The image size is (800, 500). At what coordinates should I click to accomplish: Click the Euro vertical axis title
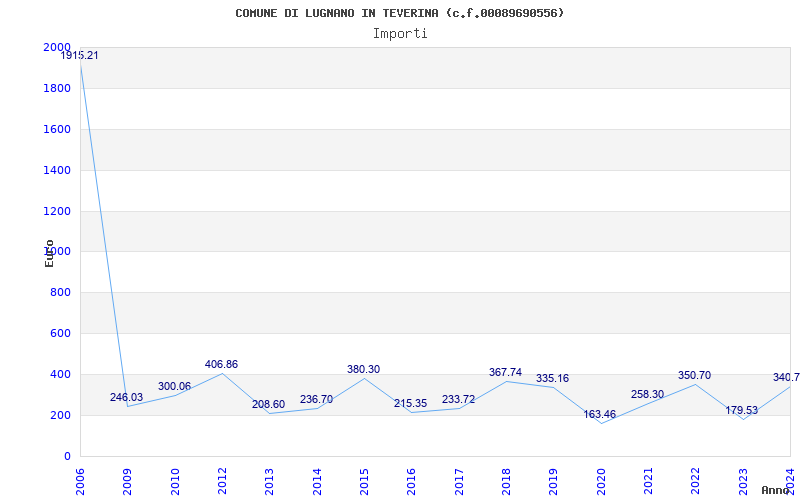point(49,253)
